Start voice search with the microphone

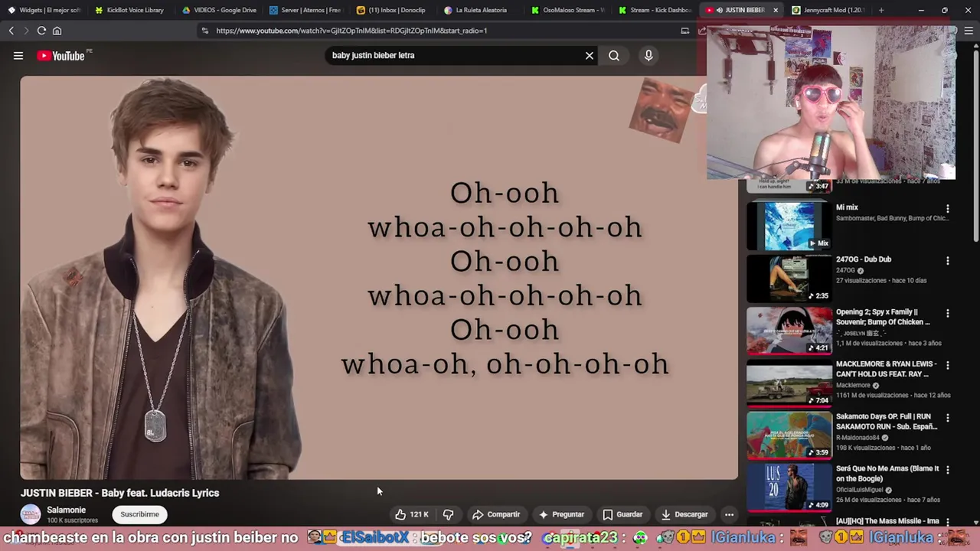648,55
